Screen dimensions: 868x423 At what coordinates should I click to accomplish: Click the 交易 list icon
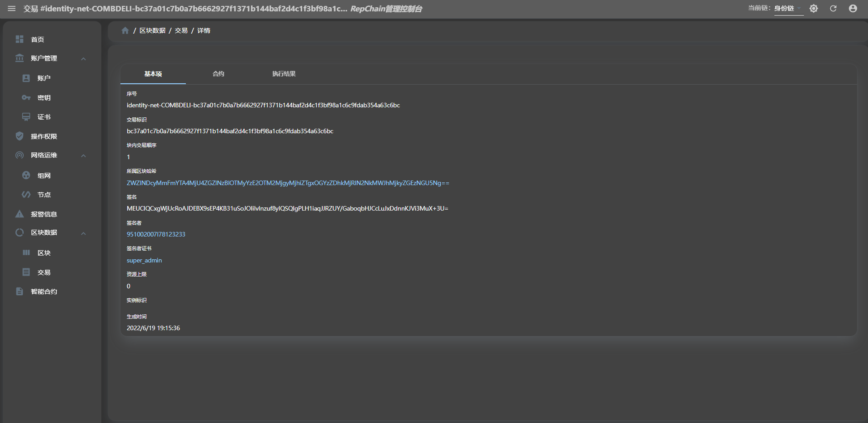26,272
